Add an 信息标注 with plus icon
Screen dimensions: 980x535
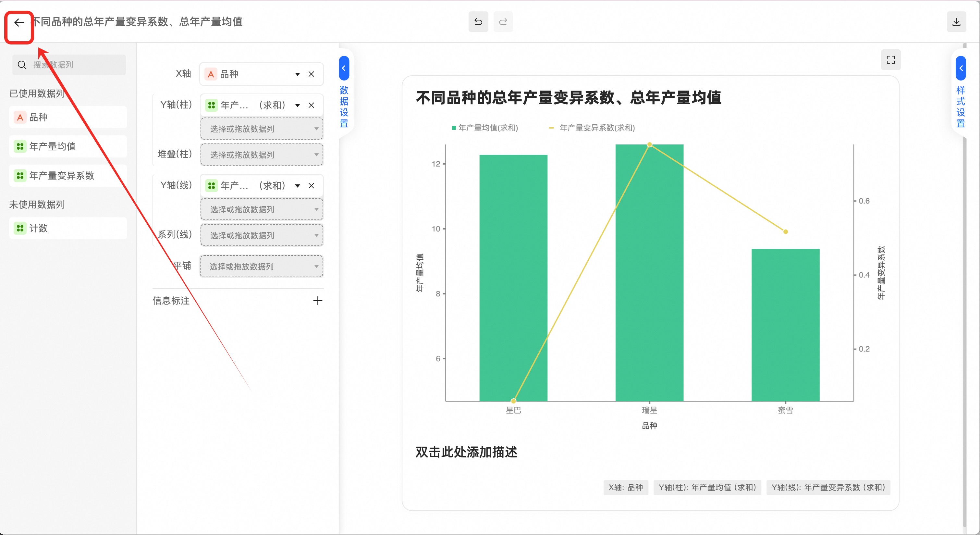click(x=318, y=301)
